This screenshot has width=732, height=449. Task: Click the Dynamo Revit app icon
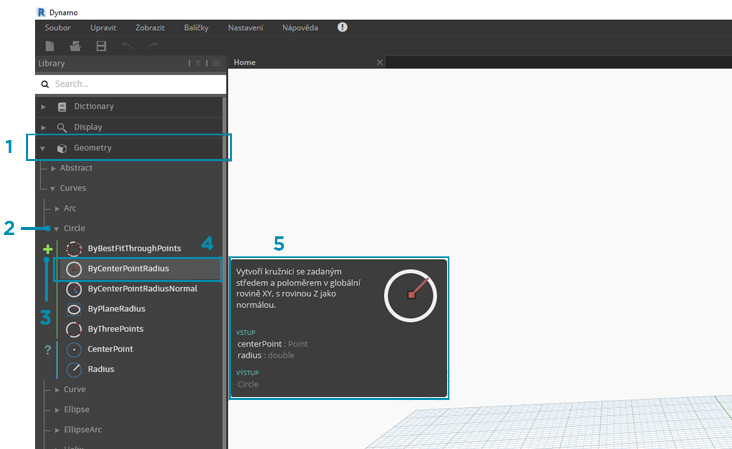(x=42, y=12)
